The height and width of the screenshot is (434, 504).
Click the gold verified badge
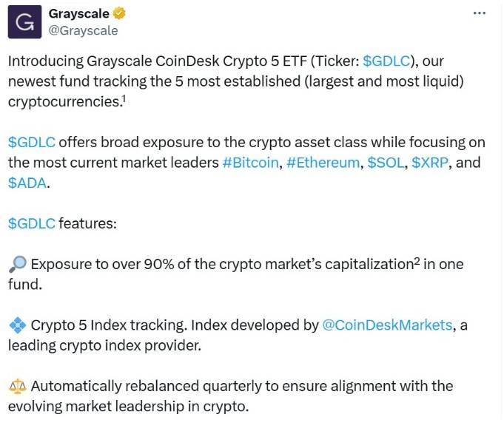click(119, 13)
